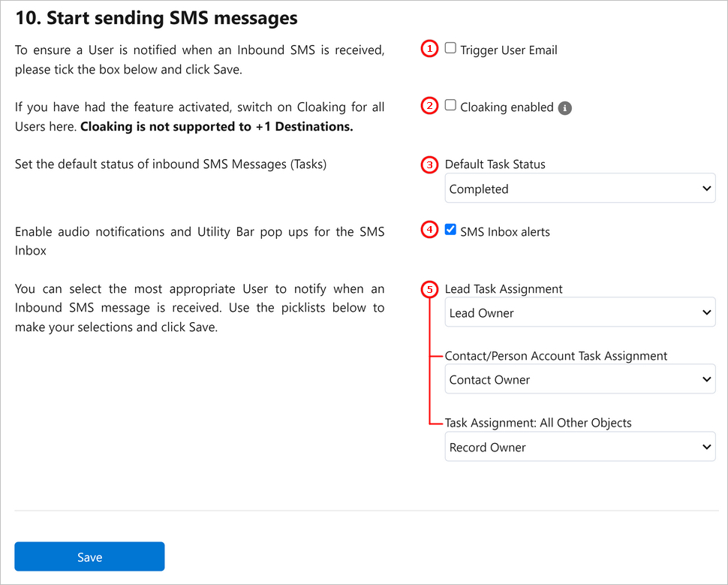
Task: Click the Trigger User Email label
Action: (508, 50)
